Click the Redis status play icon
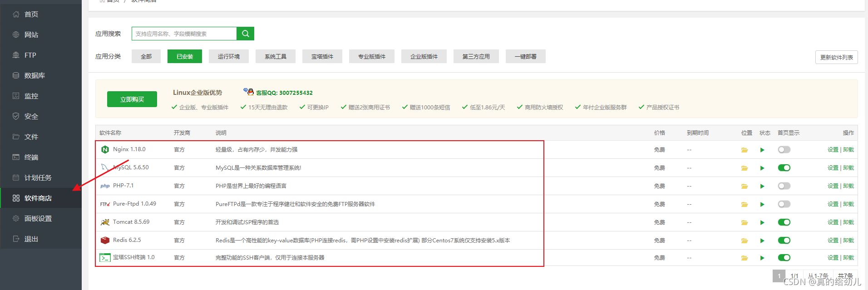Image resolution: width=868 pixels, height=290 pixels. coord(762,241)
